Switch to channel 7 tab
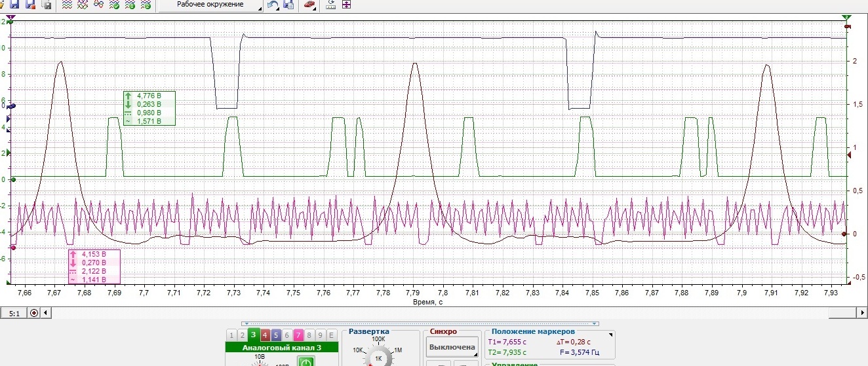This screenshot has width=868, height=366. coord(298,335)
